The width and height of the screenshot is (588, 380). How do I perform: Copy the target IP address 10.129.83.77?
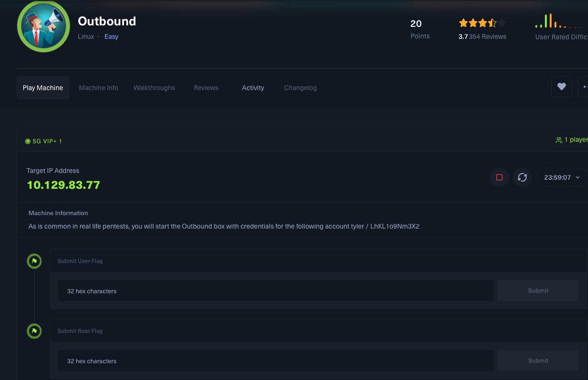coord(64,185)
